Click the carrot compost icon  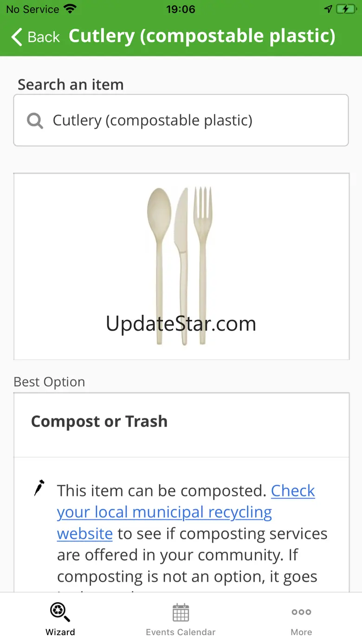pyautogui.click(x=39, y=488)
